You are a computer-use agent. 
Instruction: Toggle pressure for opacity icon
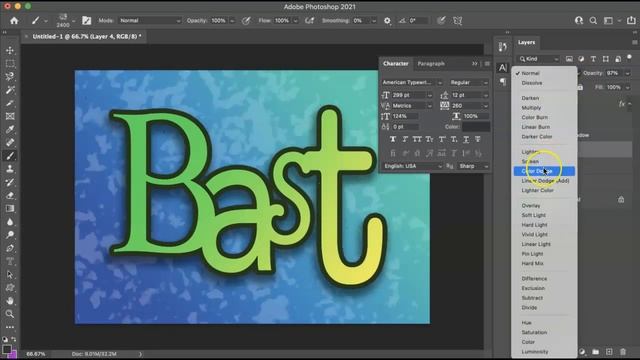point(246,20)
